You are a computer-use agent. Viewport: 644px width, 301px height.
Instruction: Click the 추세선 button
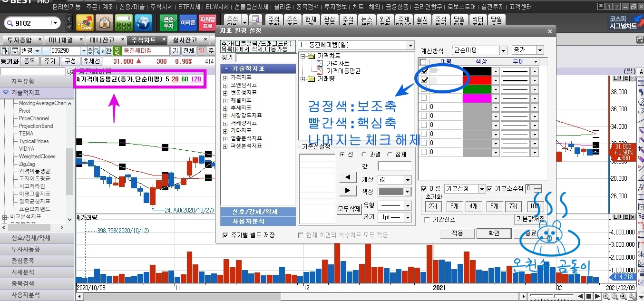(91, 61)
